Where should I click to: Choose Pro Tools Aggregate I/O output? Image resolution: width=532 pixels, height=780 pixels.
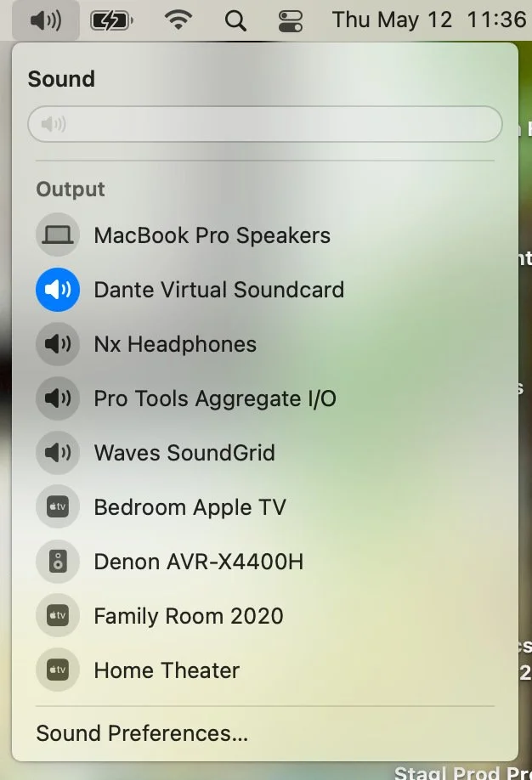(215, 398)
